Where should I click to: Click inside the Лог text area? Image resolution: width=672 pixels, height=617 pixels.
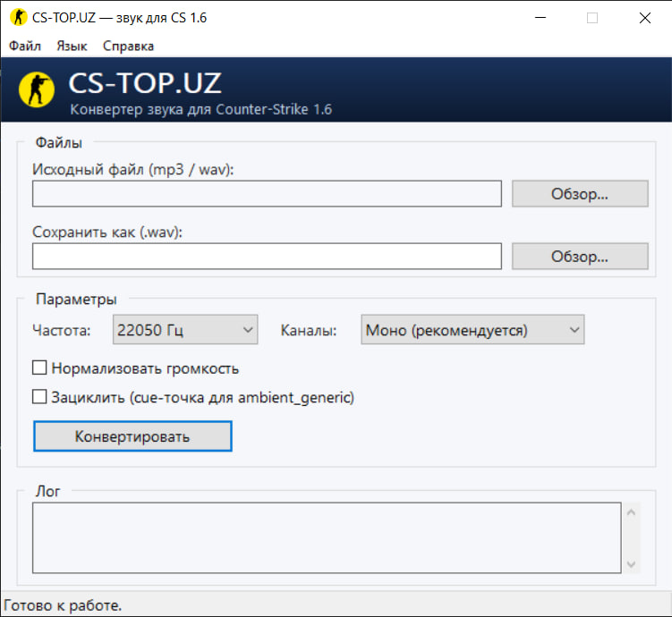pos(327,537)
